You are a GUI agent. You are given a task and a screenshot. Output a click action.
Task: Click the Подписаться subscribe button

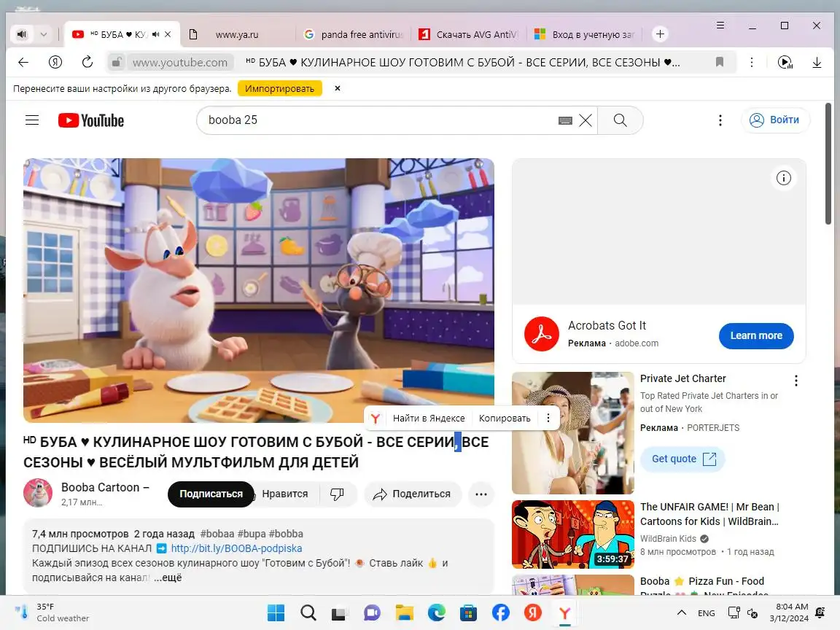tap(211, 494)
